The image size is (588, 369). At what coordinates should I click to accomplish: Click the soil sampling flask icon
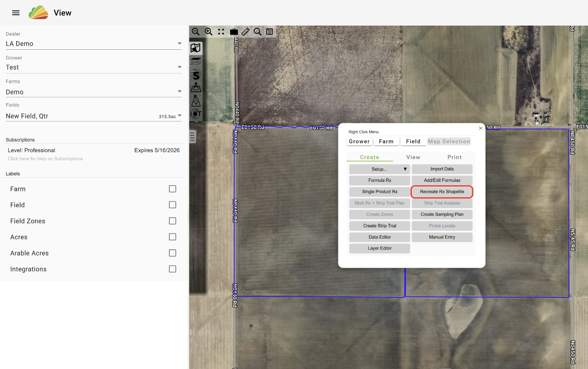coord(196,88)
